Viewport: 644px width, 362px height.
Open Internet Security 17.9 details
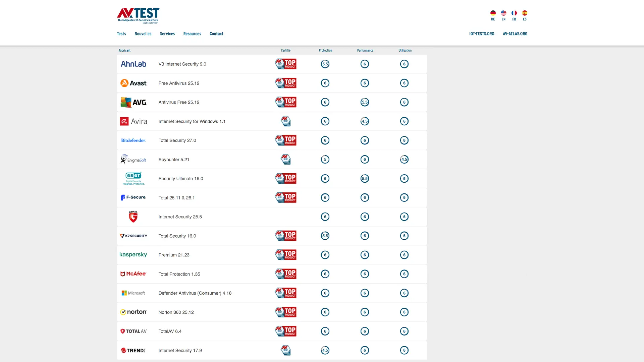point(180,351)
